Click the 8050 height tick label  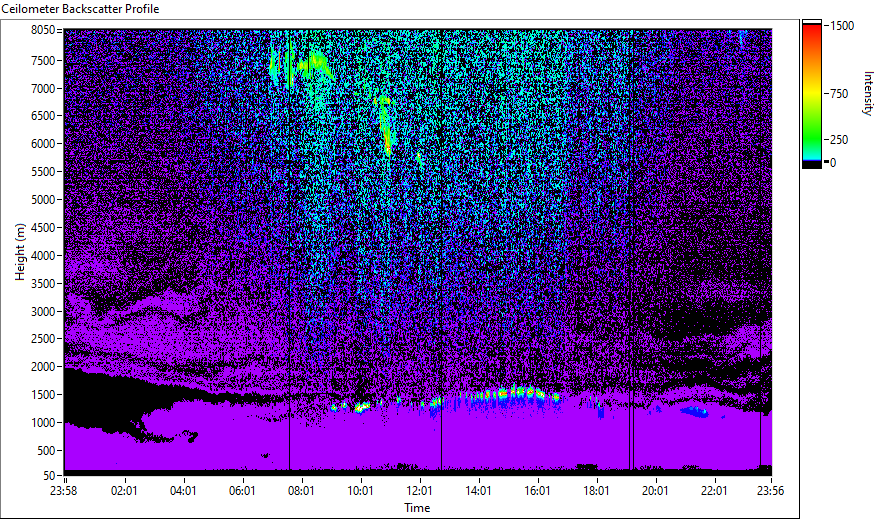click(x=43, y=30)
